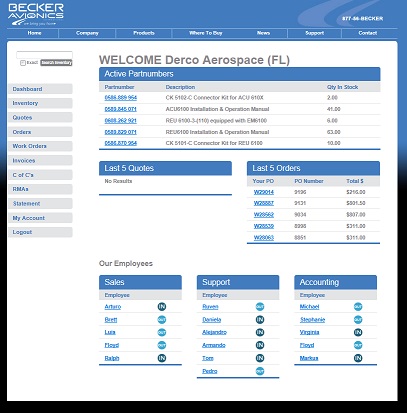Screen dimensions: 407x413
Task: Focus the inventory search text field
Action: pyautogui.click(x=44, y=55)
